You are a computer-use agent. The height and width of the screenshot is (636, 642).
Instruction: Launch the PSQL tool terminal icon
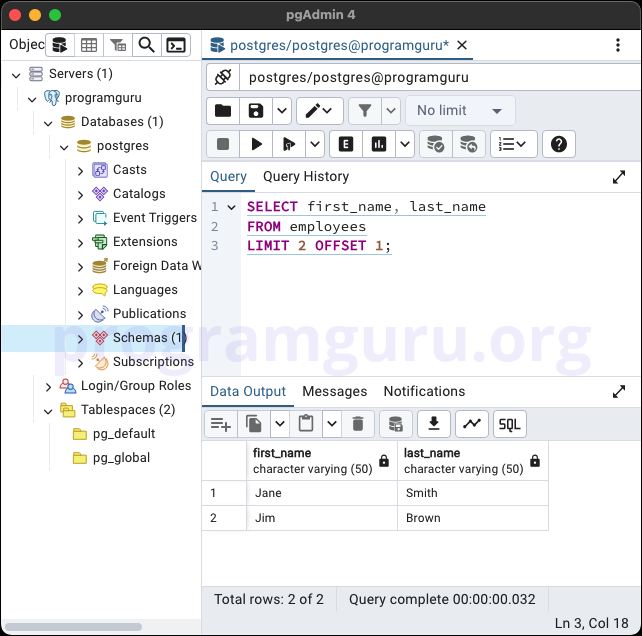coord(176,45)
